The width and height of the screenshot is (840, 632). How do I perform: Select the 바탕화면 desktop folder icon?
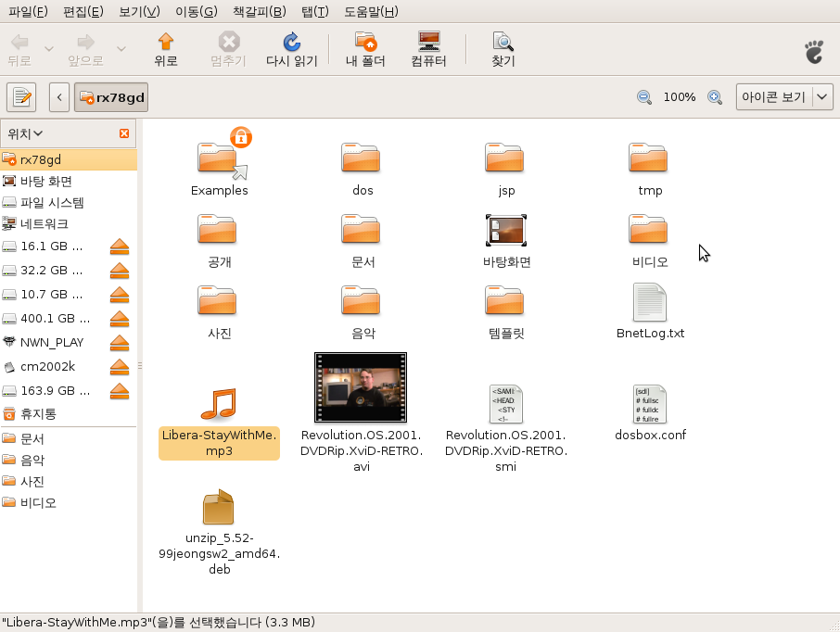click(x=505, y=231)
